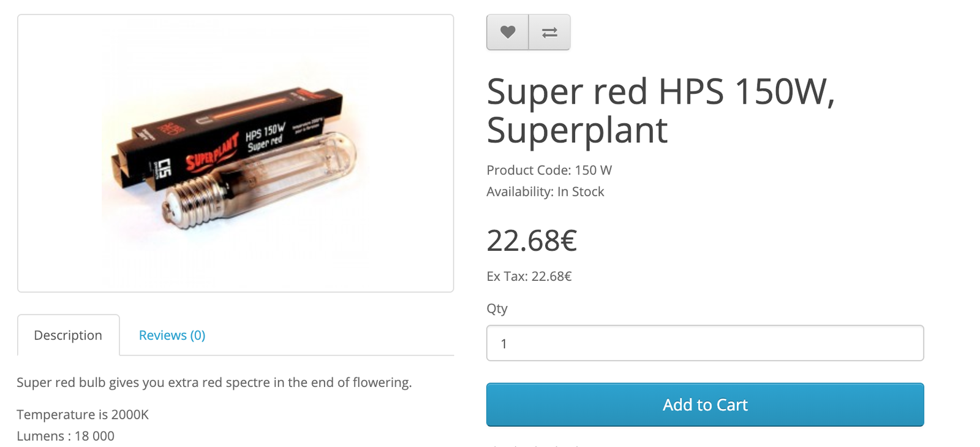980x447 pixels.
Task: Click the compare product arrows icon
Action: 549,32
